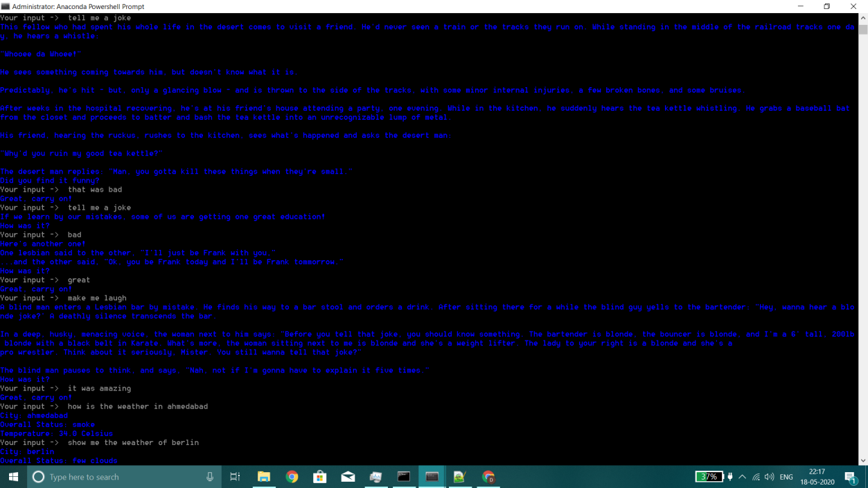Image resolution: width=868 pixels, height=488 pixels.
Task: Switch to the first terminal window icon
Action: [x=404, y=477]
